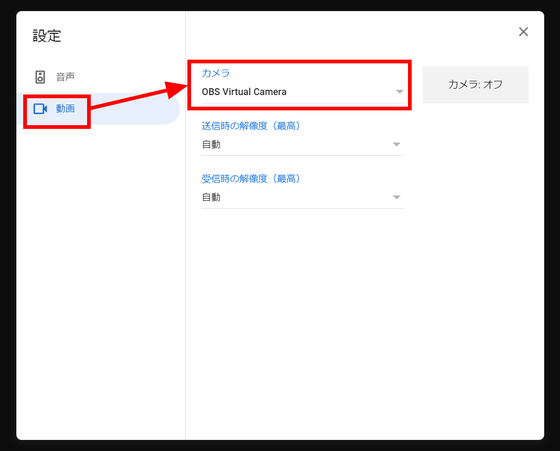Select the 動画 tab label
Viewport: 560px width, 451px height.
tap(65, 108)
